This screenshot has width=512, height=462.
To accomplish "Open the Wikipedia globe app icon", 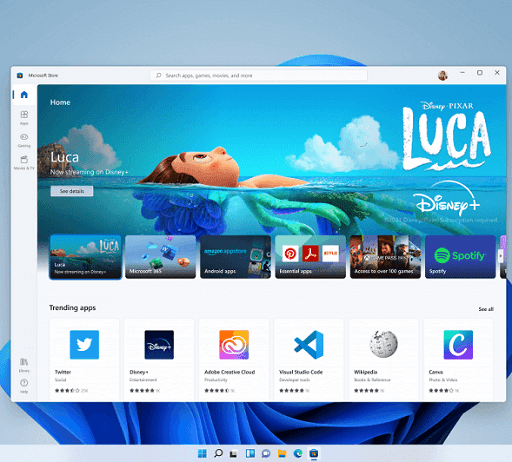I will pyautogui.click(x=383, y=344).
